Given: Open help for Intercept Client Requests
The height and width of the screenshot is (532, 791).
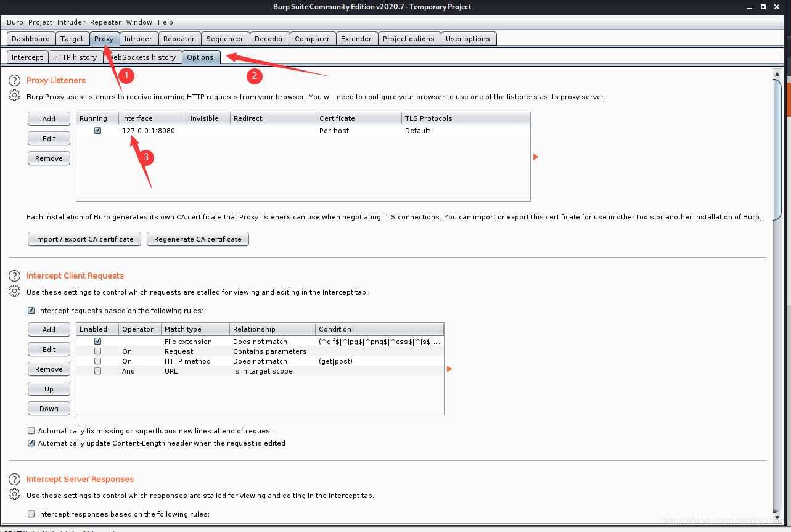Looking at the screenshot, I should point(14,276).
